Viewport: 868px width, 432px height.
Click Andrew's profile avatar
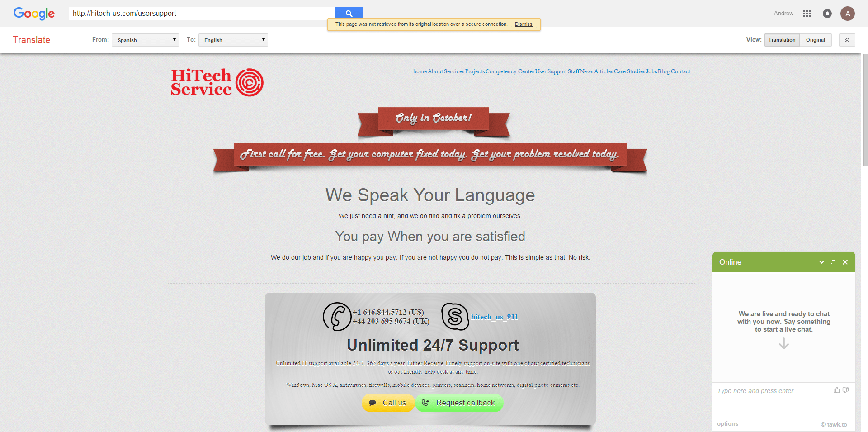pos(848,14)
